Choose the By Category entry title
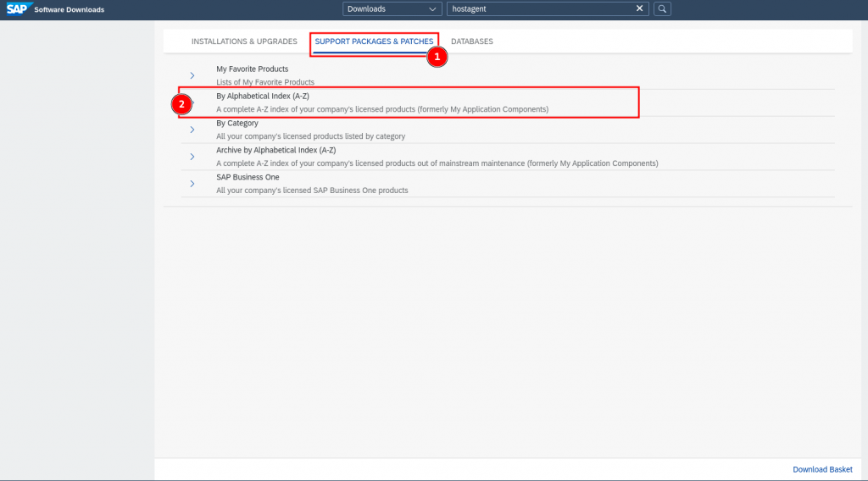The height and width of the screenshot is (481, 868). tap(237, 124)
